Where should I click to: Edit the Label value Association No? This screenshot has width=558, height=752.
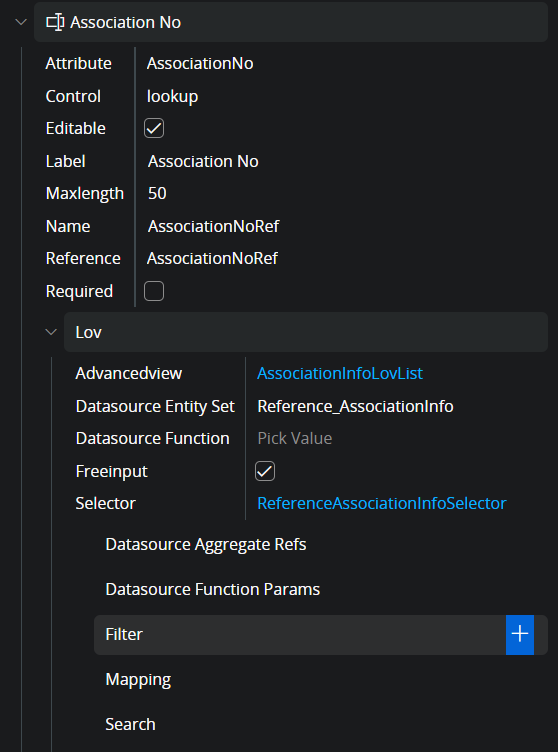[203, 161]
